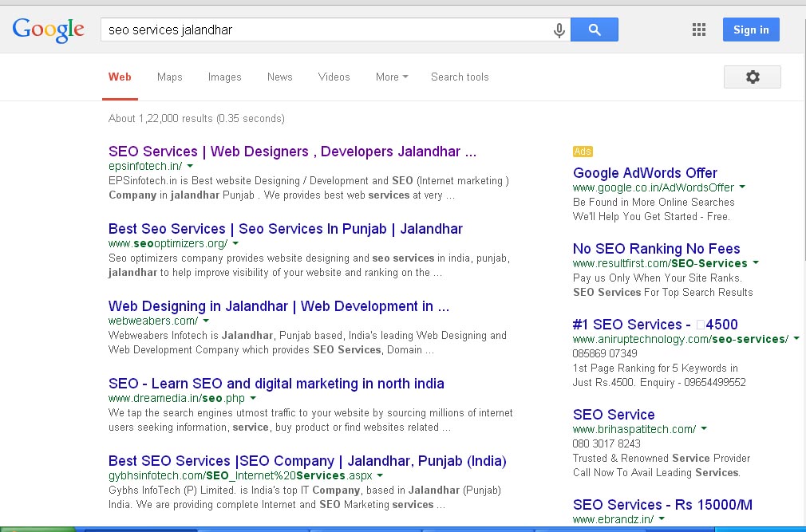Open the #1 SEO Services 4500 ad
The height and width of the screenshot is (532, 806).
click(655, 325)
